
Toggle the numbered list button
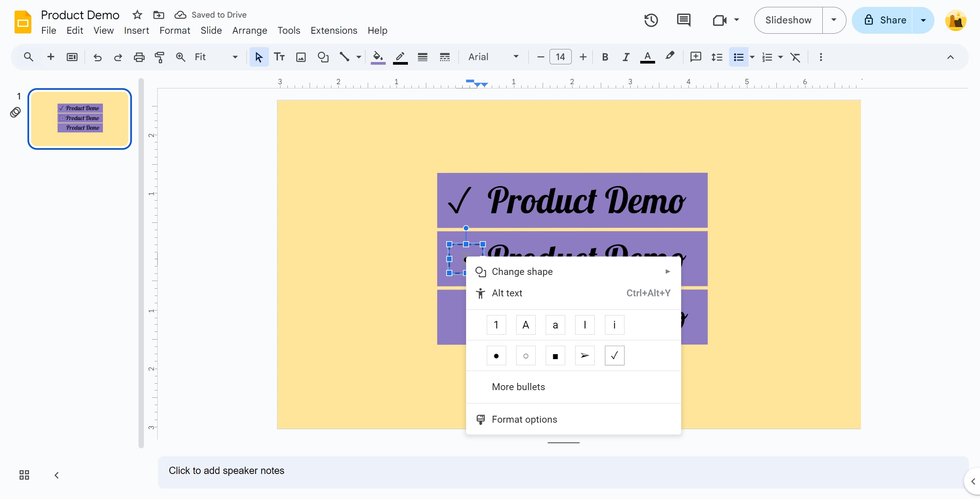pyautogui.click(x=767, y=57)
